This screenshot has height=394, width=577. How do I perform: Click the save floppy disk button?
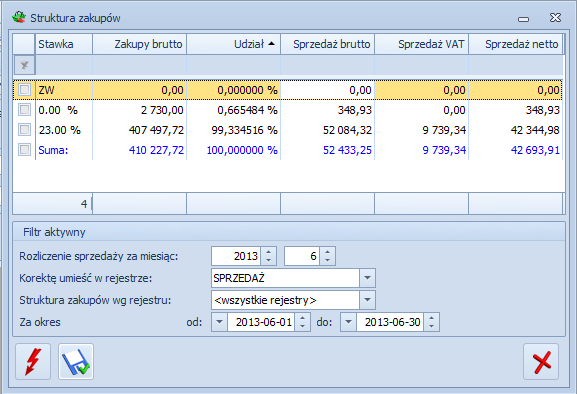tap(76, 362)
